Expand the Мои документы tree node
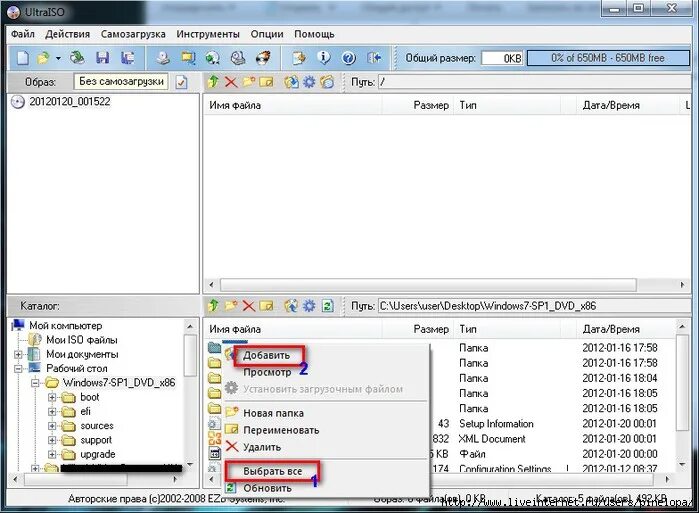The width and height of the screenshot is (699, 513). point(18,355)
